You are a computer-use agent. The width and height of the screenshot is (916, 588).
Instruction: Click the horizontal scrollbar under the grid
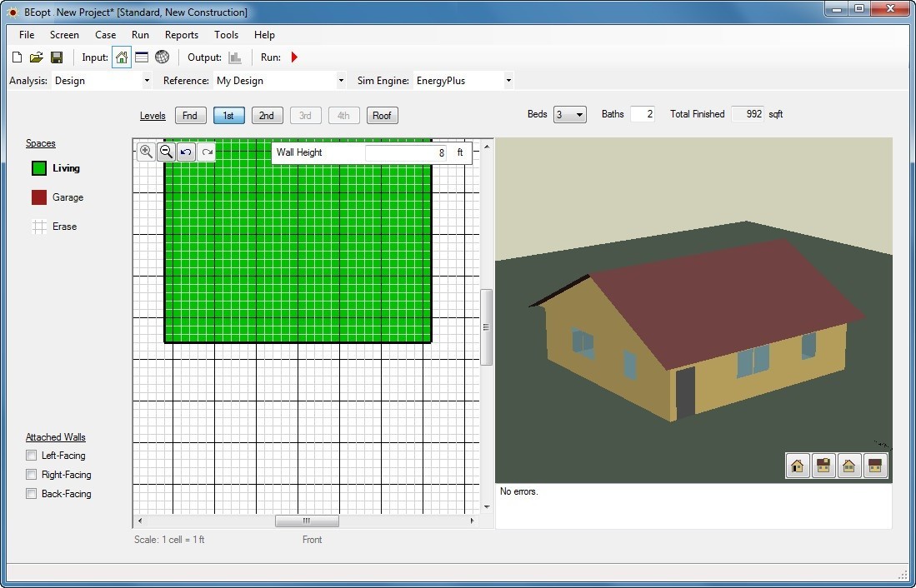pos(307,521)
